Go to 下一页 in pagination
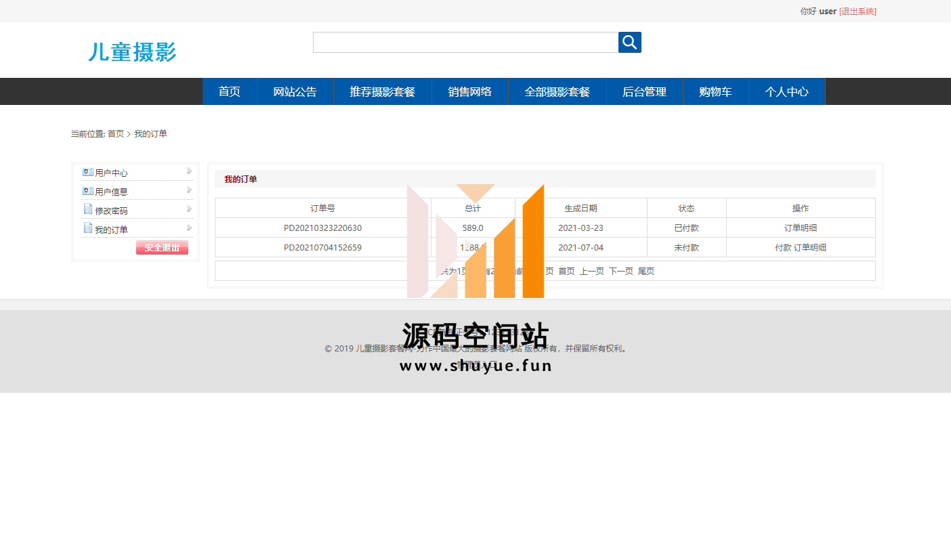 click(620, 272)
